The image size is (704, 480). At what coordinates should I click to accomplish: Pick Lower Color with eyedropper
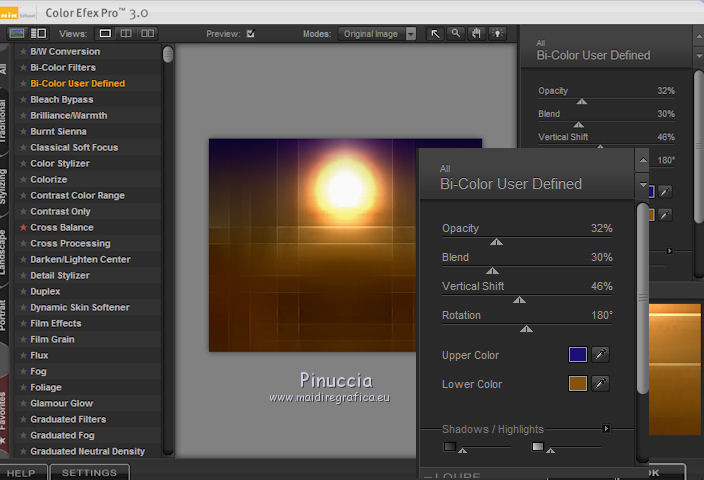[600, 384]
